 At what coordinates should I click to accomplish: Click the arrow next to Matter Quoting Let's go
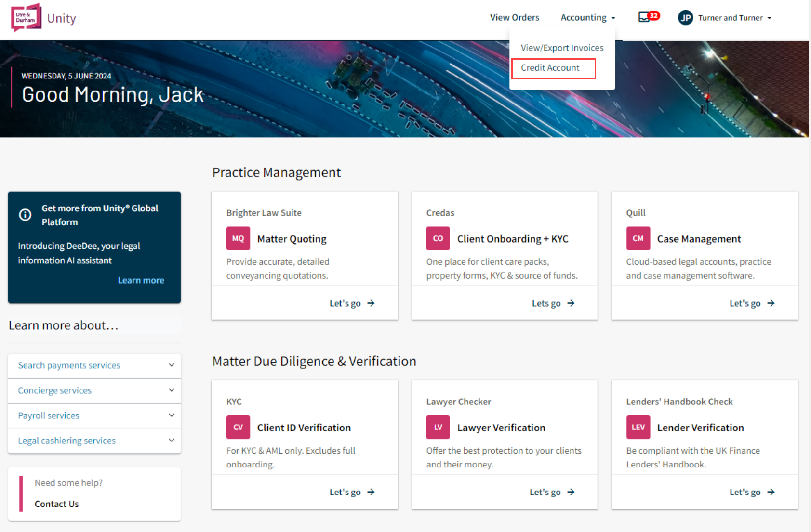(371, 303)
